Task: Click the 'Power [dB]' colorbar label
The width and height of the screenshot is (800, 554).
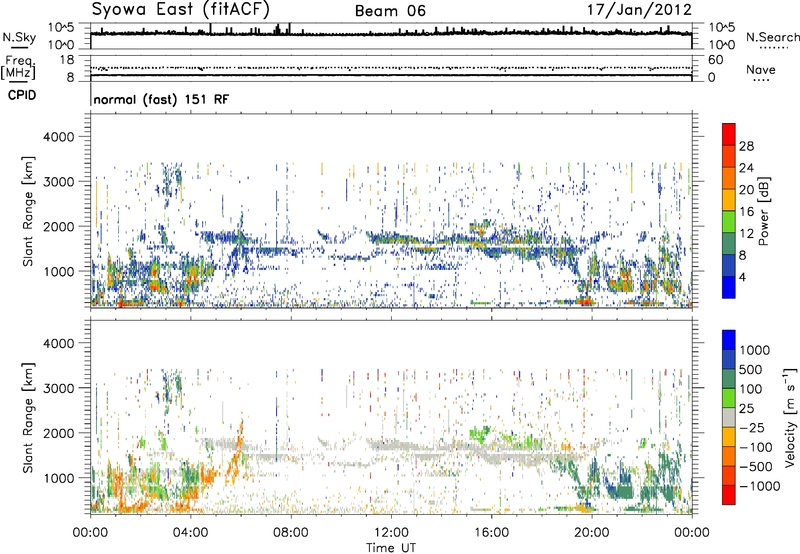Action: point(763,211)
